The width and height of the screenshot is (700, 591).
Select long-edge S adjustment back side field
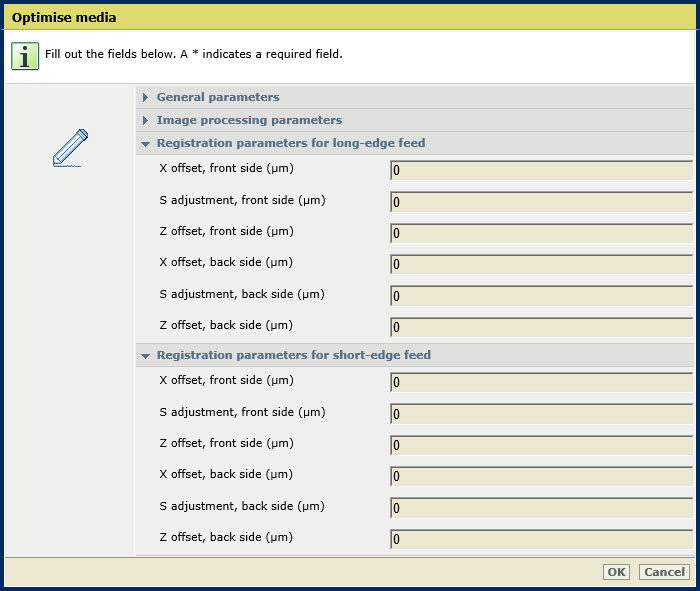pyautogui.click(x=542, y=296)
